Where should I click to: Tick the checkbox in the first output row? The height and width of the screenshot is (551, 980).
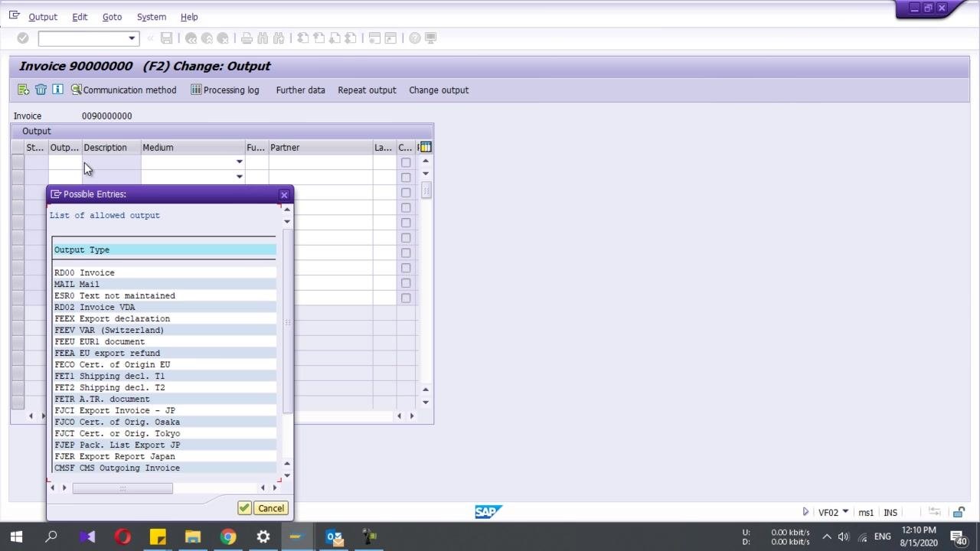click(406, 162)
